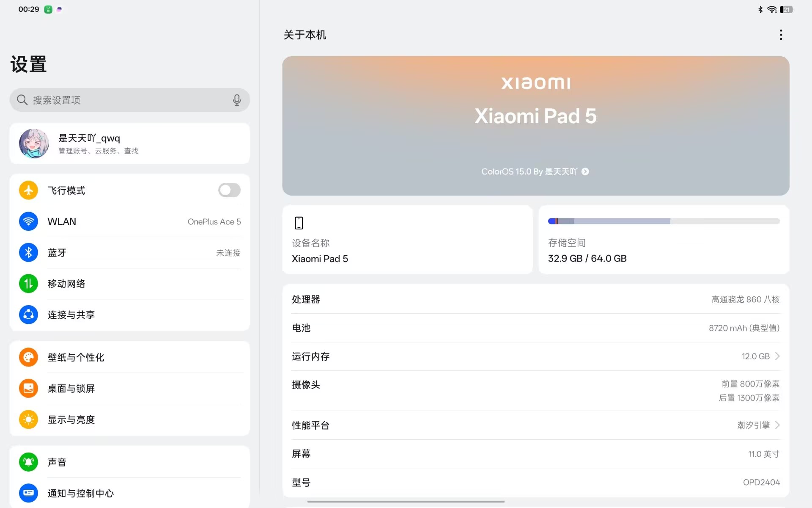
Task: Tap the OnePlus Ace 5 network name
Action: click(x=214, y=221)
